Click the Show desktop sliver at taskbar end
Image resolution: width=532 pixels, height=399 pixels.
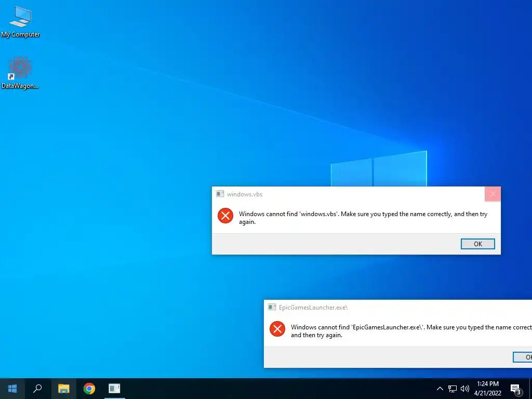tap(530, 389)
